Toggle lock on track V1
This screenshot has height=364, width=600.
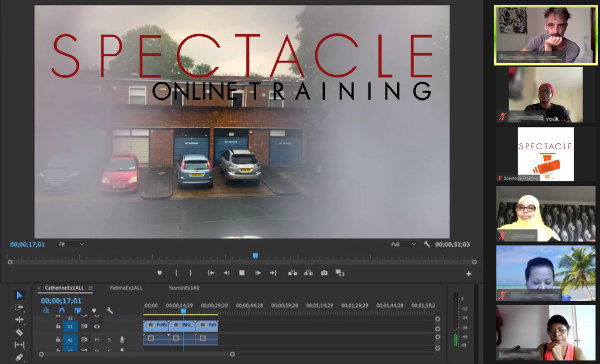pos(58,326)
